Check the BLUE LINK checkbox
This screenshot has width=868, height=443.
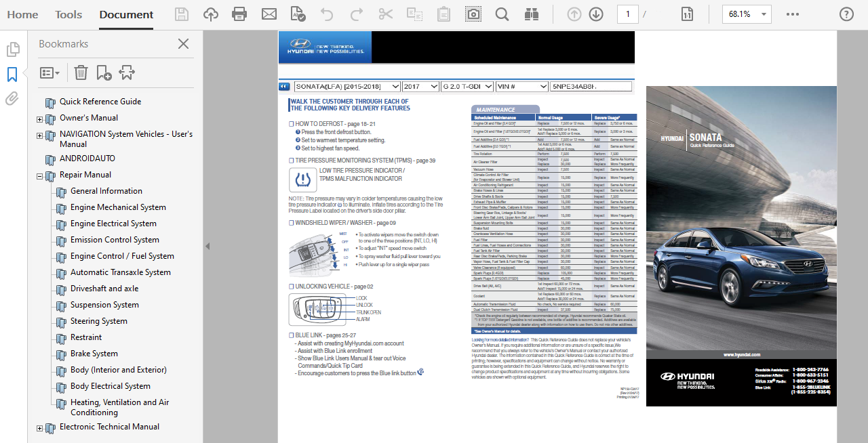coord(292,335)
